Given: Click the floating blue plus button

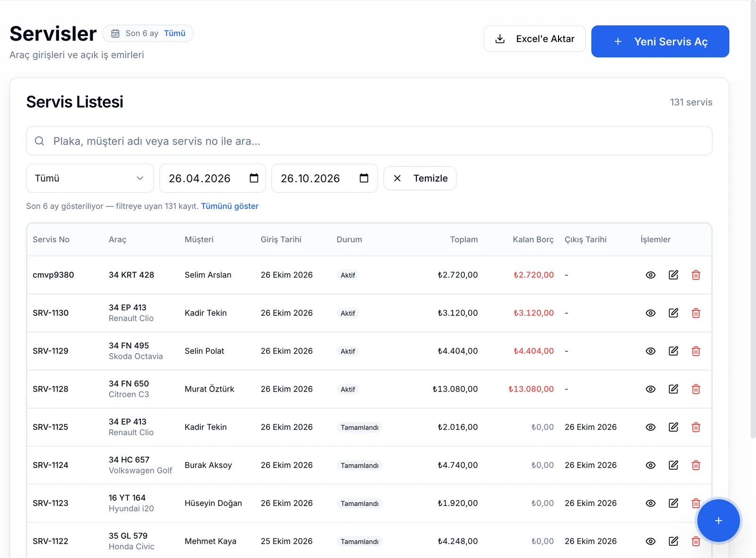Looking at the screenshot, I should (718, 521).
